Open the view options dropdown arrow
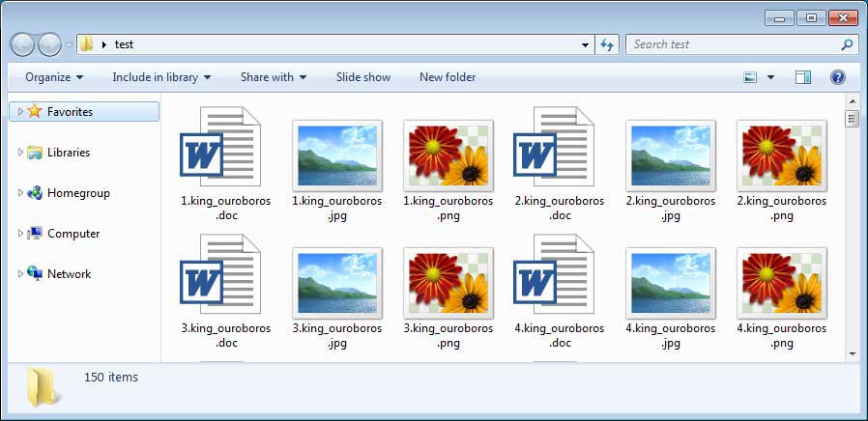The image size is (868, 421). point(770,77)
